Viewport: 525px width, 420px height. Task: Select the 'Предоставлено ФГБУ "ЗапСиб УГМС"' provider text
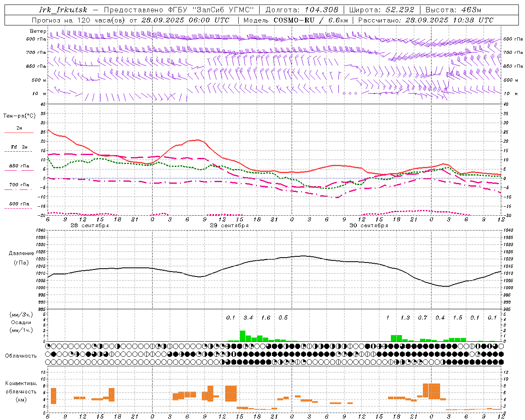pyautogui.click(x=179, y=10)
